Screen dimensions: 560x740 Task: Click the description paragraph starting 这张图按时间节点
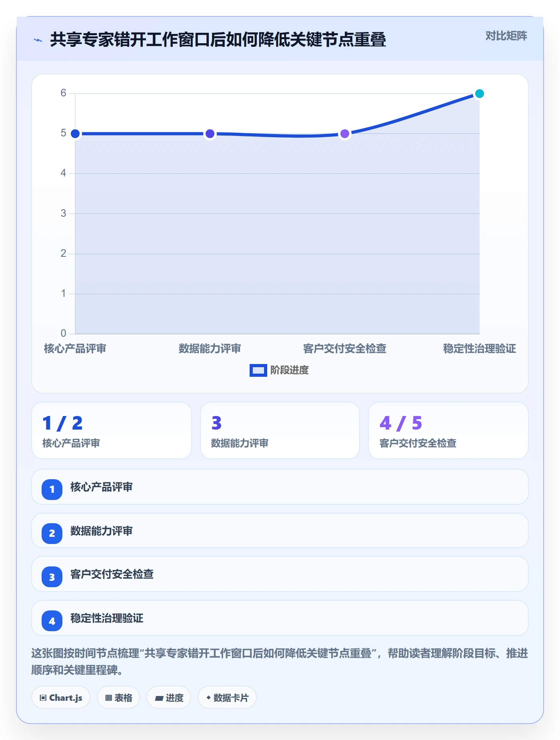point(280,662)
